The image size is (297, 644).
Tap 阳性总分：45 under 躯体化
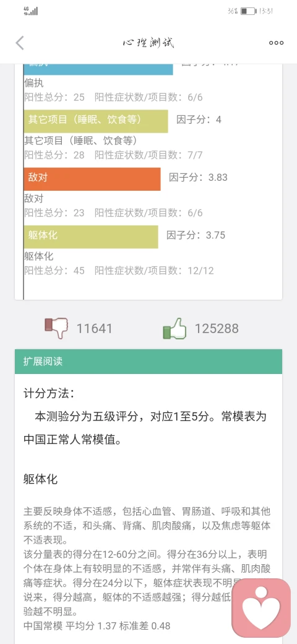(54, 270)
